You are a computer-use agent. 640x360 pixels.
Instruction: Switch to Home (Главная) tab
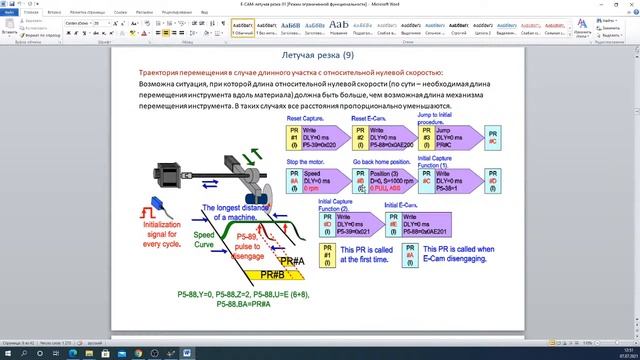[x=31, y=13]
